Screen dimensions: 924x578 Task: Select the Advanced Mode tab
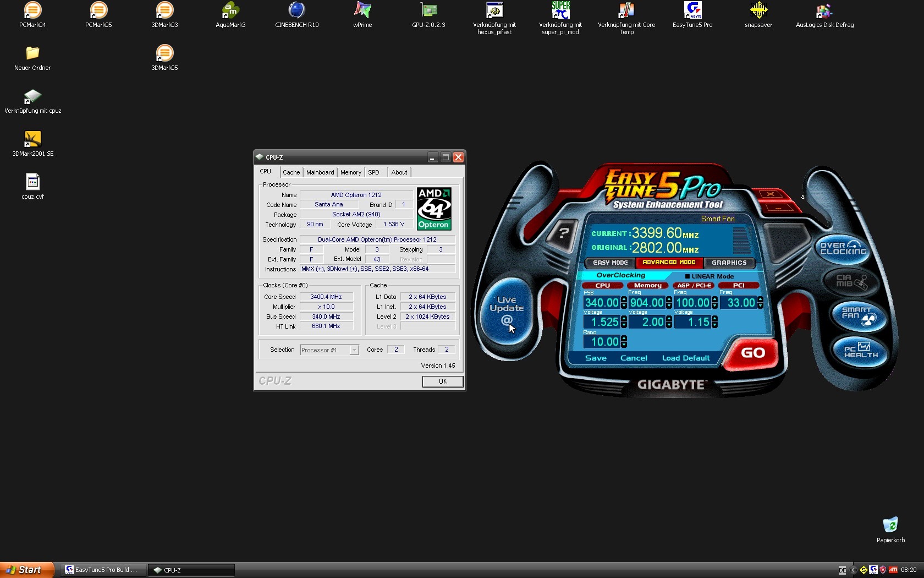669,263
